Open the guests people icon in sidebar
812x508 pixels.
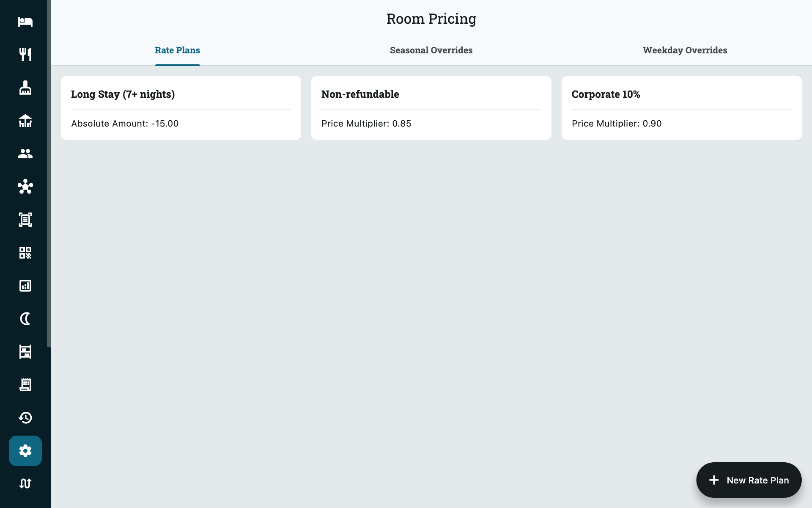tap(25, 154)
